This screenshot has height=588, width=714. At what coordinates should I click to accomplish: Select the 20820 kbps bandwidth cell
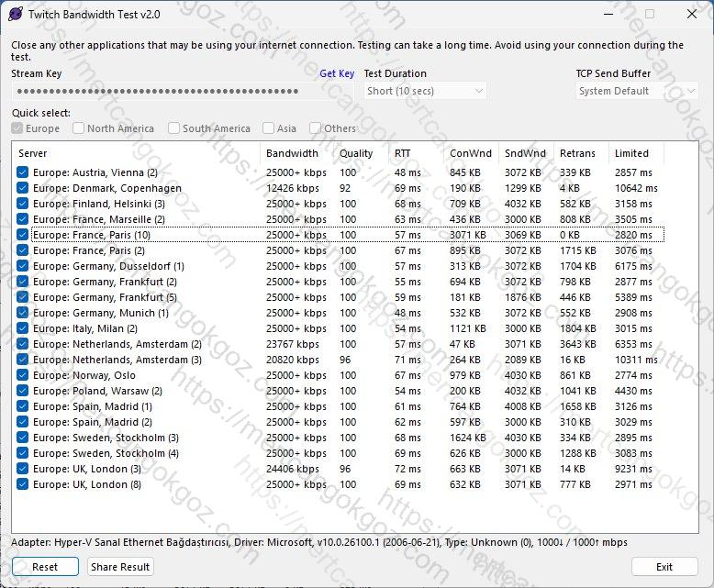(x=293, y=360)
